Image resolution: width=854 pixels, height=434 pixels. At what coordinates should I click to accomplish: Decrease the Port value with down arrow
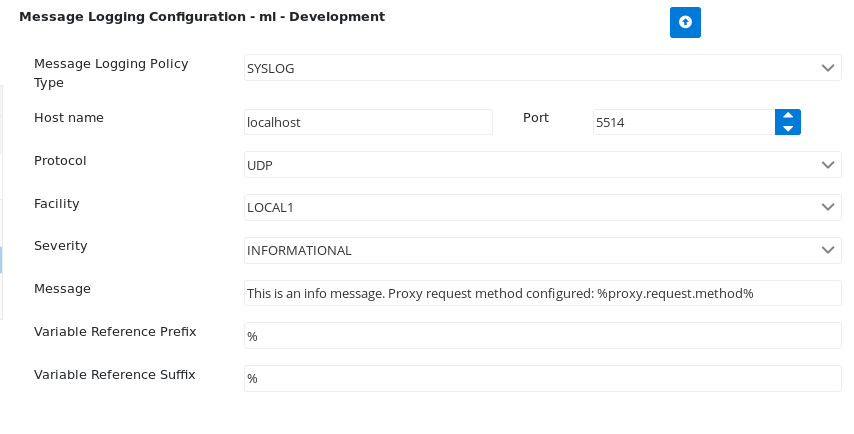(788, 129)
